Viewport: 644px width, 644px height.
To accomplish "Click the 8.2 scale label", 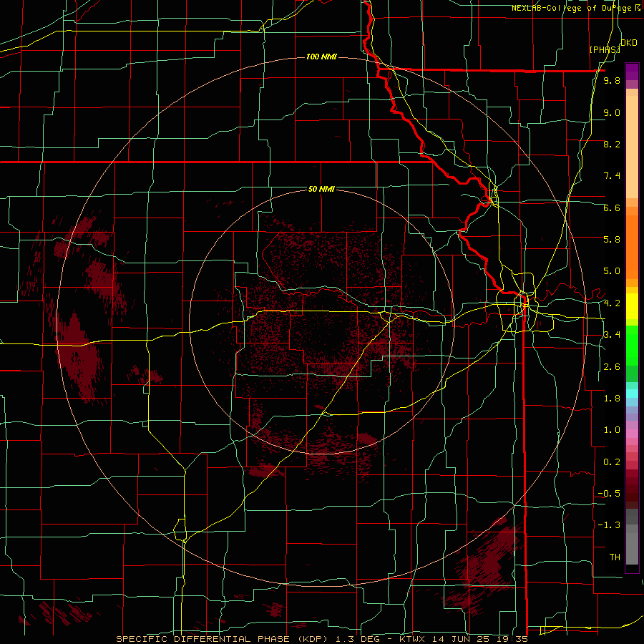I will pyautogui.click(x=612, y=144).
